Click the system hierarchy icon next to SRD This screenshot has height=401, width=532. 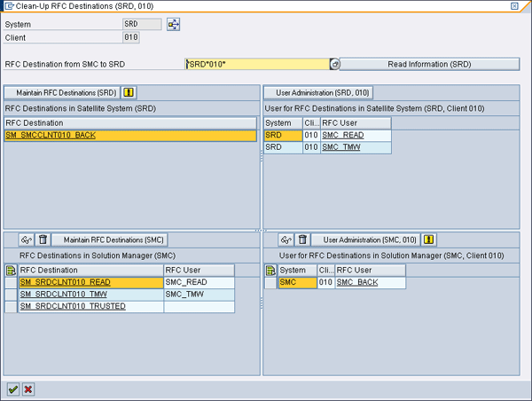(x=174, y=24)
